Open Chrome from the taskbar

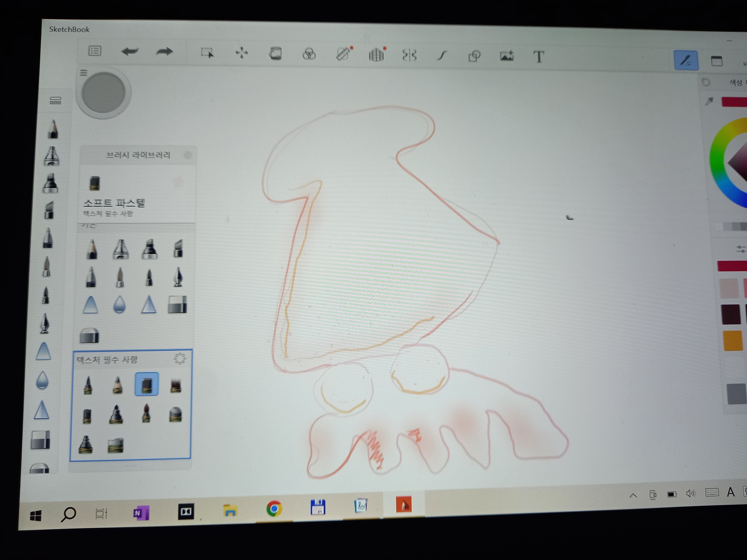tap(274, 508)
